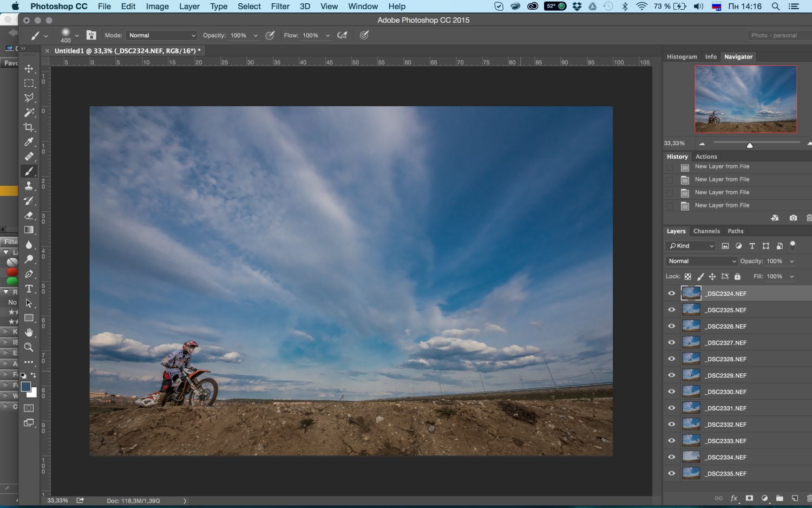Click the foreground color swatch

pyautogui.click(x=25, y=387)
